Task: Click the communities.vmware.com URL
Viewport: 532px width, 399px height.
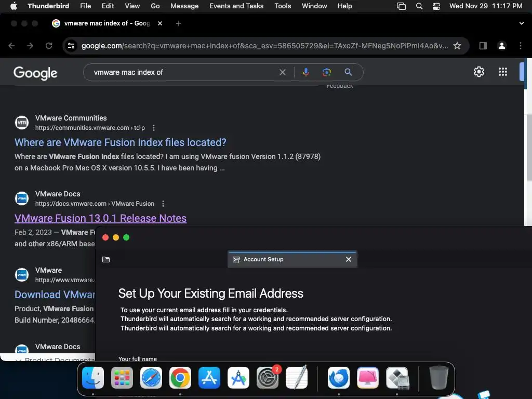Action: (90, 128)
